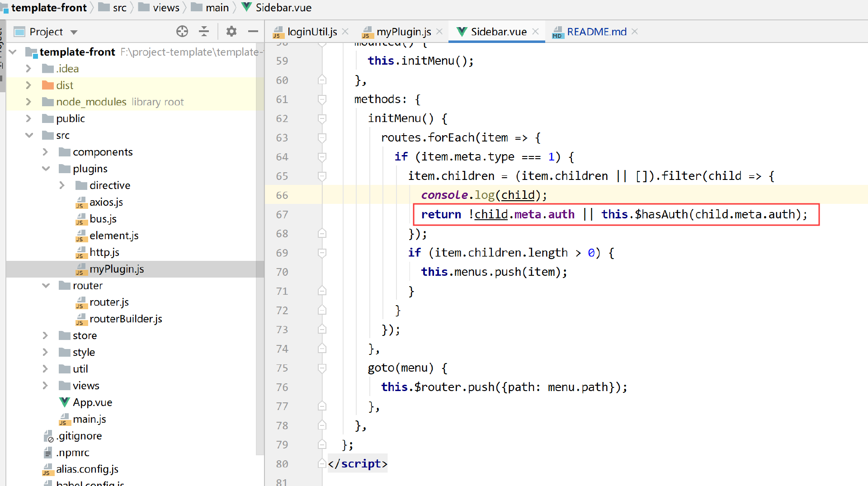Expand the .idea folder
Viewport: 868px width, 486px height.
[29, 69]
